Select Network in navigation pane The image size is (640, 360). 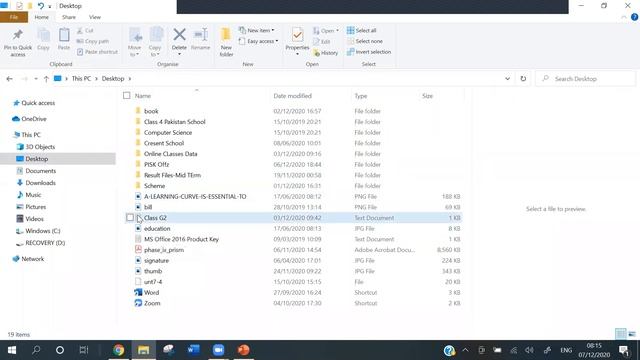point(28,259)
